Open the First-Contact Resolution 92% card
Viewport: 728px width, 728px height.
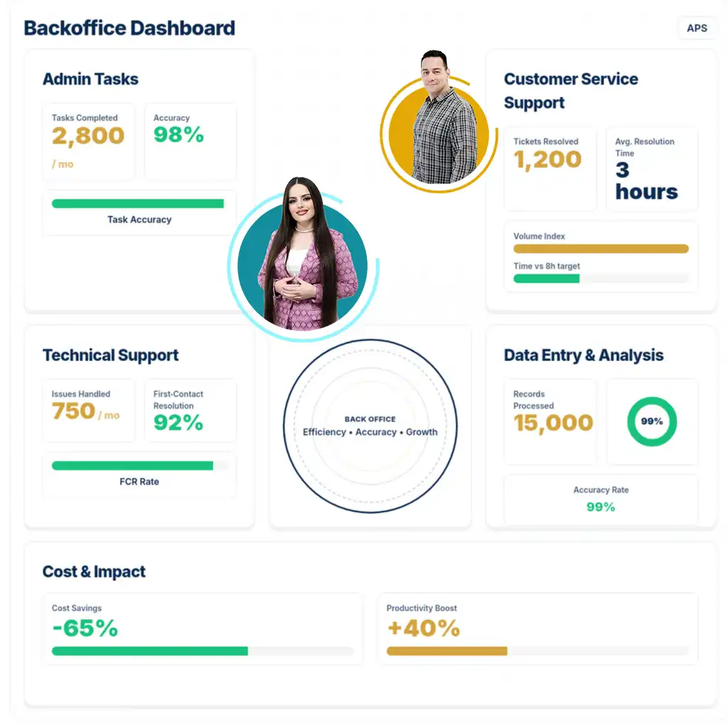(x=191, y=410)
